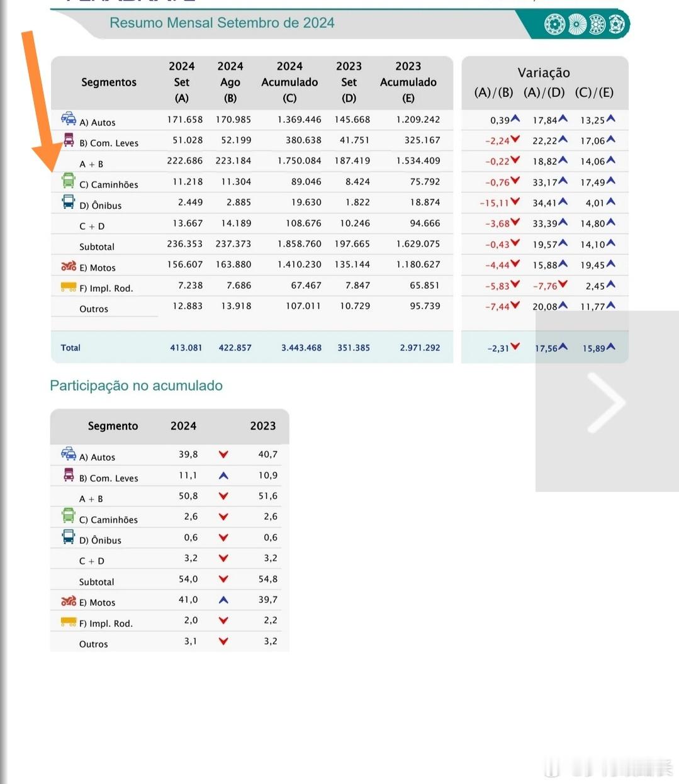
Task: Click the Impl. Rod. value 67.467
Action: pos(306,286)
